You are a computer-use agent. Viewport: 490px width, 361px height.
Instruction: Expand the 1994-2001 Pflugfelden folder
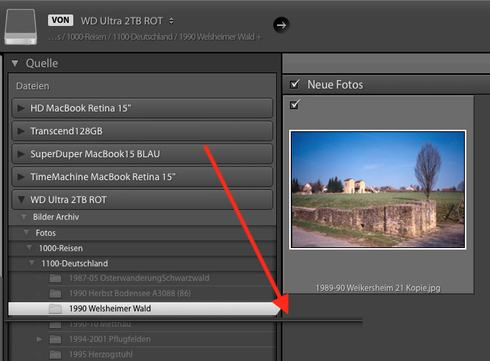click(x=39, y=339)
